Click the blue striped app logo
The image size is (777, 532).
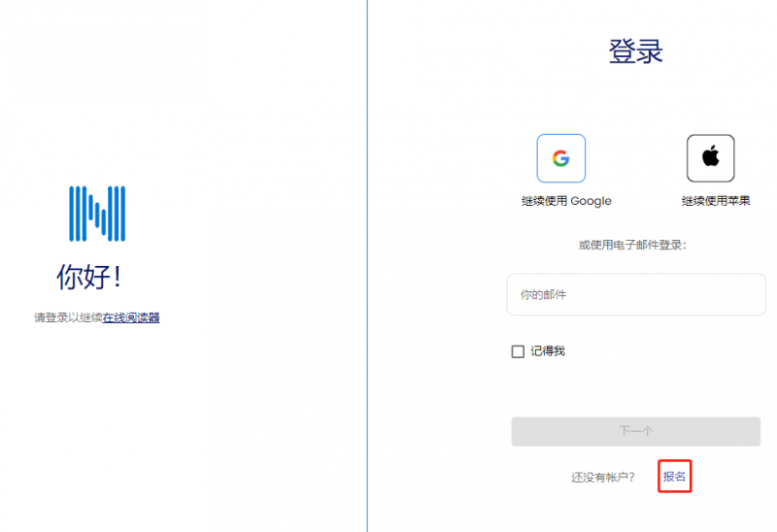click(97, 214)
